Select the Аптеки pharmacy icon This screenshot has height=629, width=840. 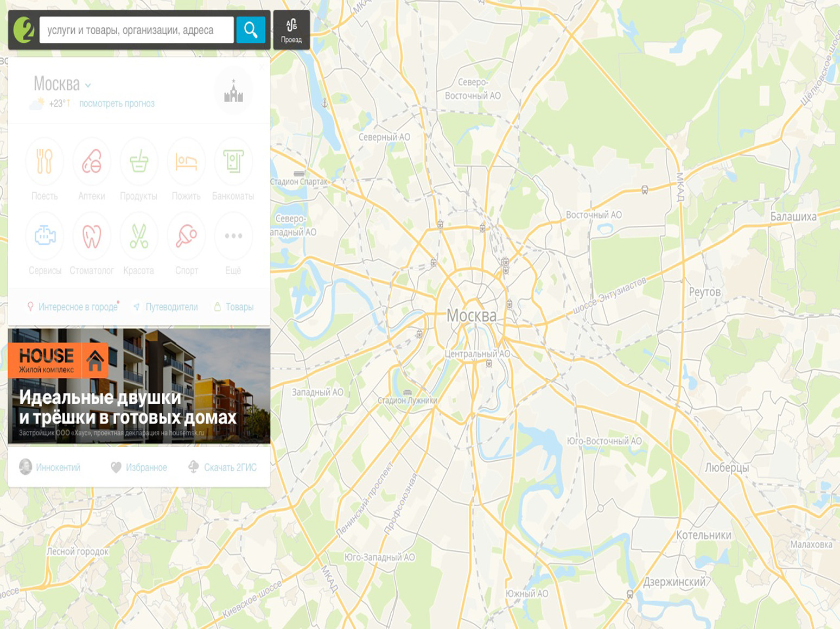(92, 162)
